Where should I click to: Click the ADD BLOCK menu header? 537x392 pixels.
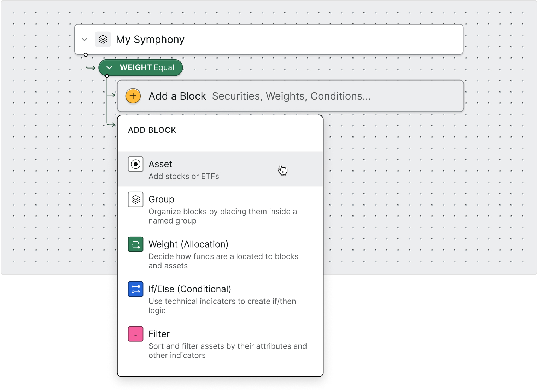click(152, 130)
